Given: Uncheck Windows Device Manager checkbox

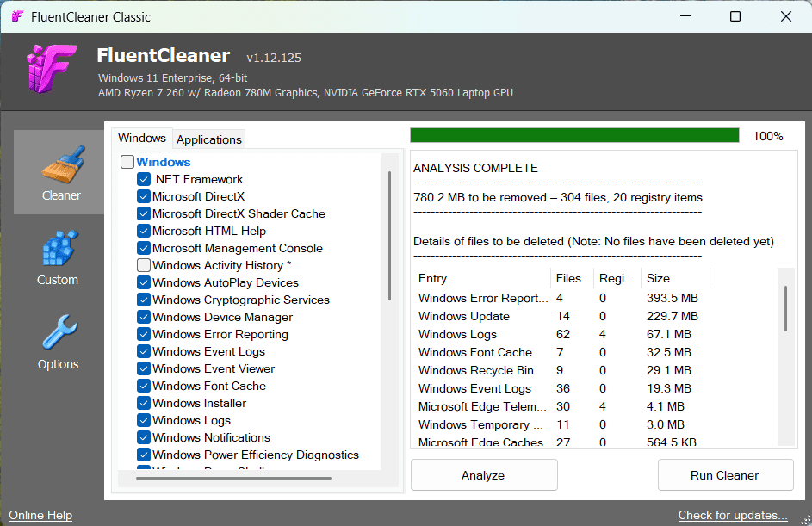Looking at the screenshot, I should tap(144, 317).
